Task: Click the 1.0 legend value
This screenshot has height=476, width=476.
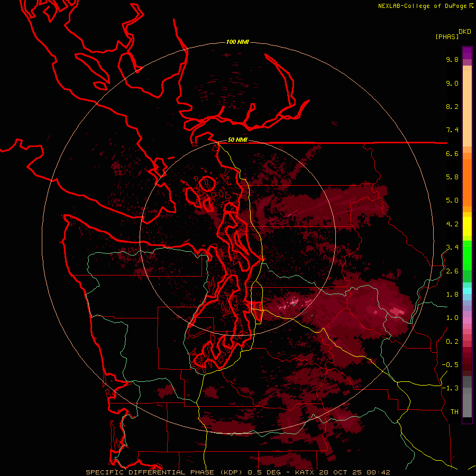Action: (x=452, y=318)
